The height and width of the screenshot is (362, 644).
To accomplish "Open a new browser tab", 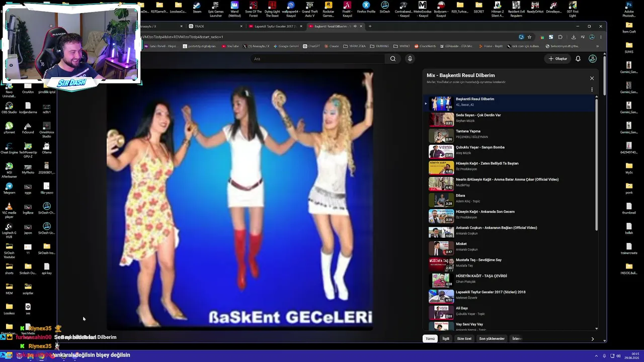I will pos(370,26).
